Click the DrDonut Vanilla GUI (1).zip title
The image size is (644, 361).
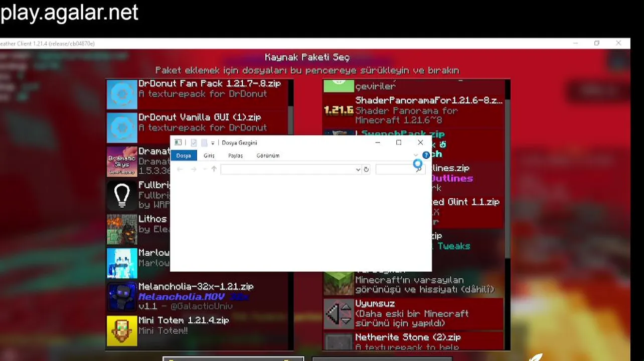[200, 117]
